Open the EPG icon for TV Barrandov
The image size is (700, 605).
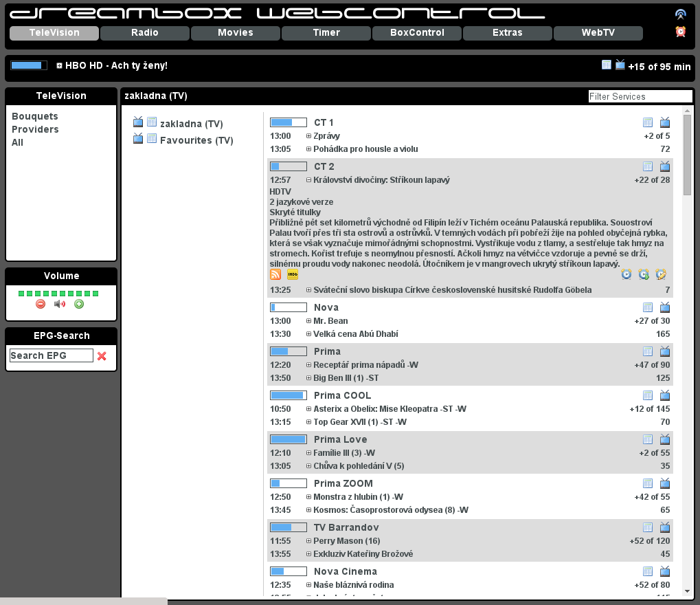click(648, 528)
